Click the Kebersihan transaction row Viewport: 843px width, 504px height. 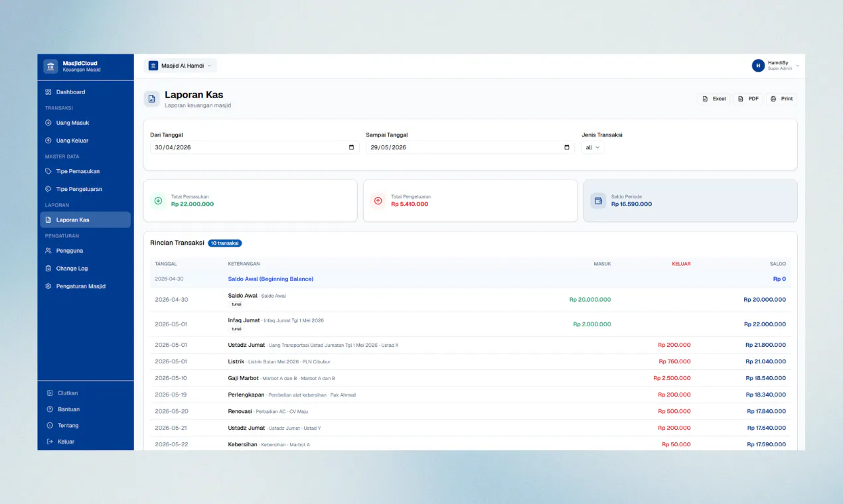[471, 444]
